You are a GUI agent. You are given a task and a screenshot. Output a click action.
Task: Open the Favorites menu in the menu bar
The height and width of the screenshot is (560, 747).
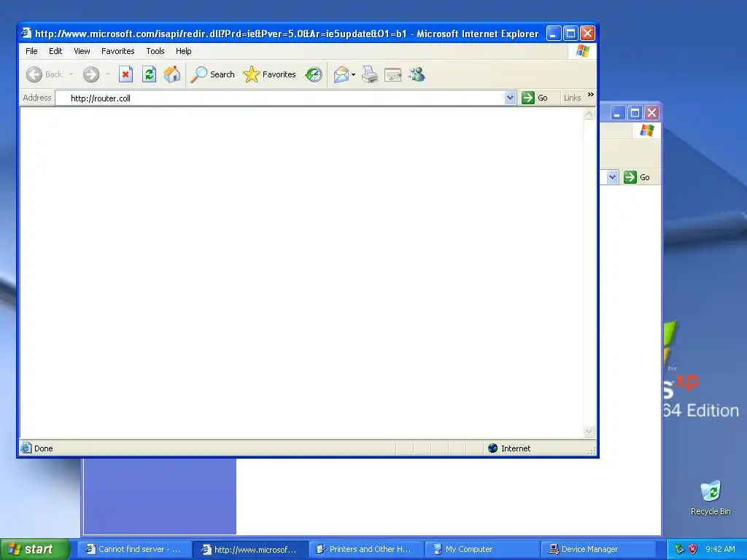coord(117,51)
